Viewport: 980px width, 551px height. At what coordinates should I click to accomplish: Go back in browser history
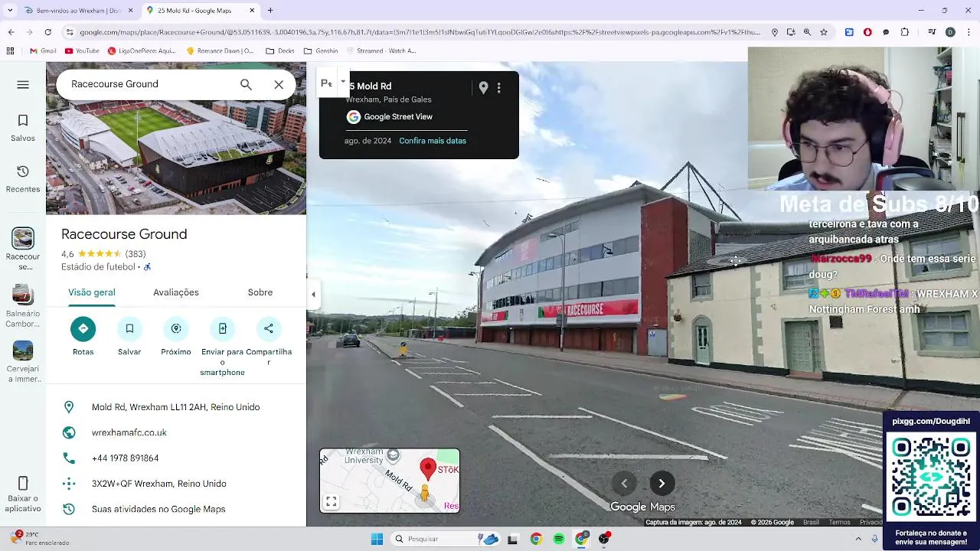click(11, 32)
